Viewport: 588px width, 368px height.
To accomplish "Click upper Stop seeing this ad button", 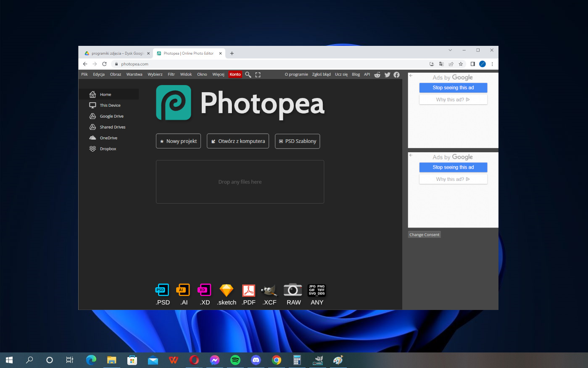I will coord(453,87).
